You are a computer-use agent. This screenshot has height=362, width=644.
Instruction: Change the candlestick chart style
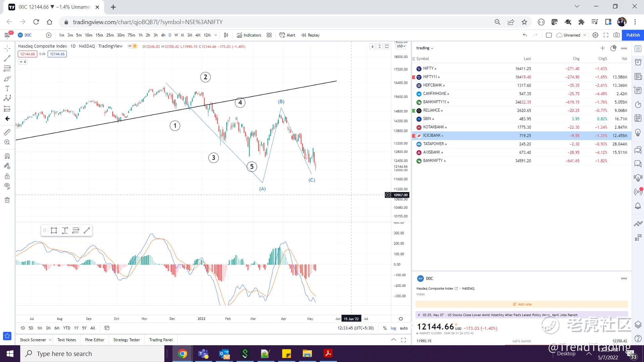226,35
